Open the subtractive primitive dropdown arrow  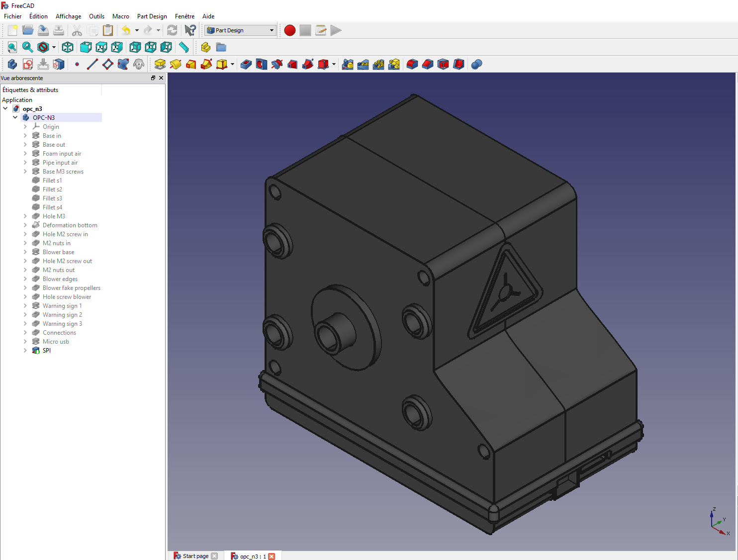tap(334, 64)
